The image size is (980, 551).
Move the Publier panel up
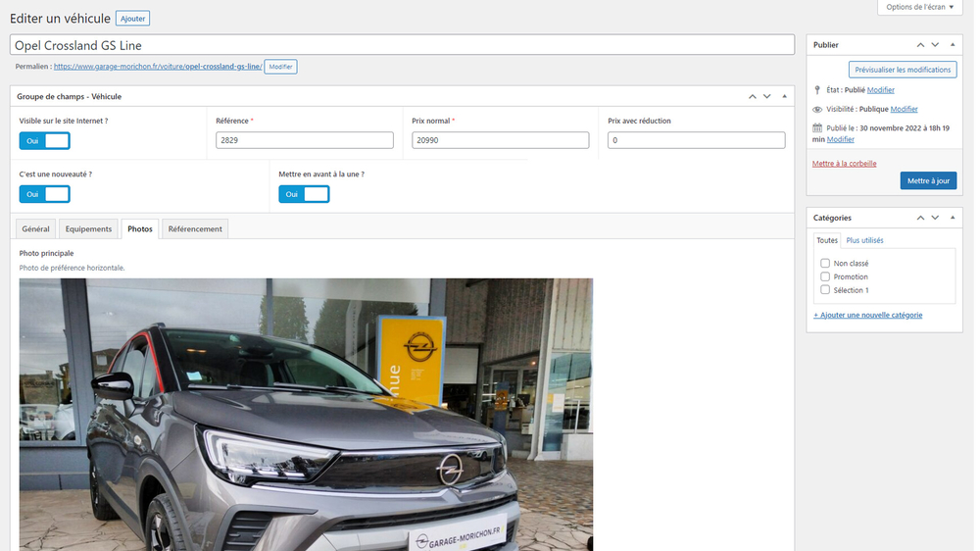920,45
